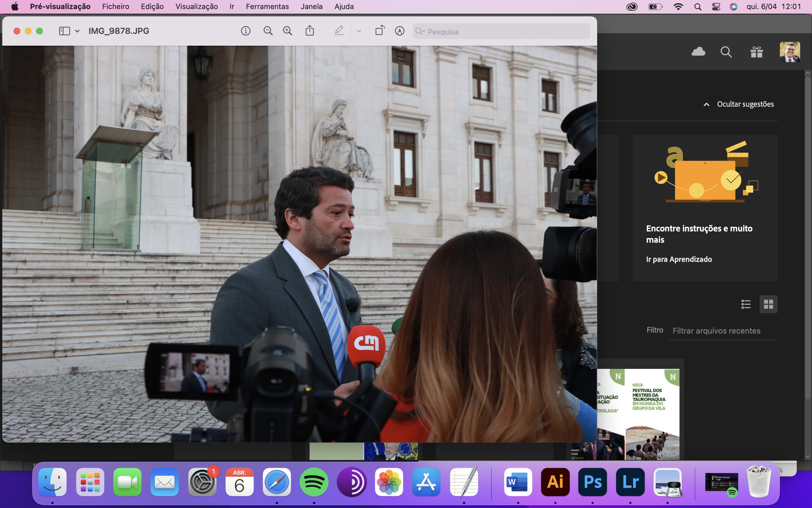Switch to list view in Adobe window
The width and height of the screenshot is (812, 508).
pos(746,305)
